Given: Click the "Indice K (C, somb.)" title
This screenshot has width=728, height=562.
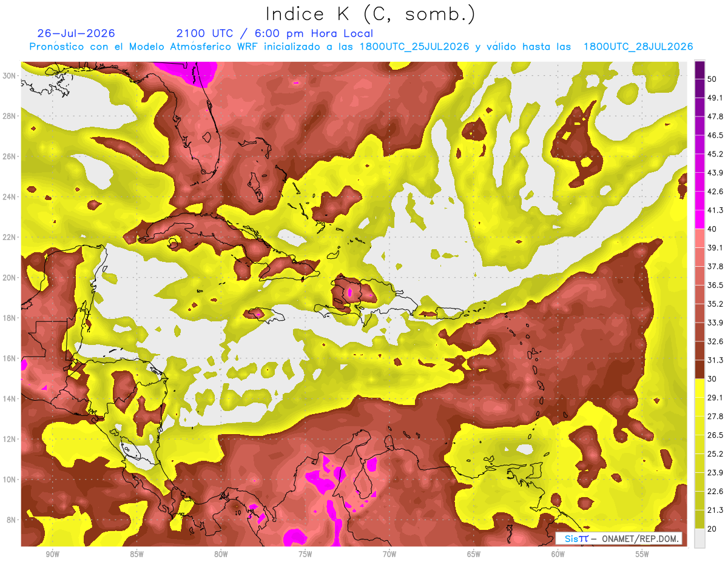Looking at the screenshot, I should 370,15.
